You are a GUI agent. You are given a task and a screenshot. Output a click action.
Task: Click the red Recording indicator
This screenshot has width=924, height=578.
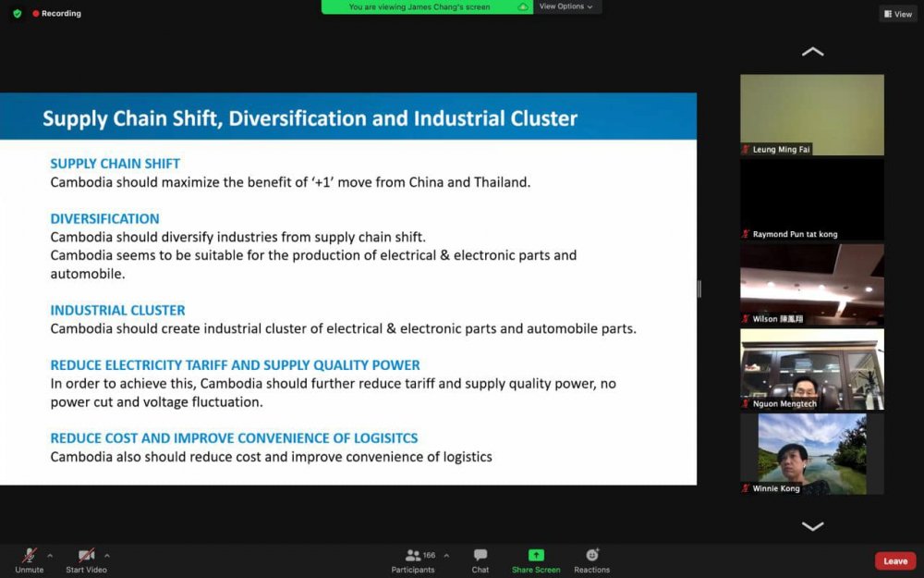coord(57,14)
